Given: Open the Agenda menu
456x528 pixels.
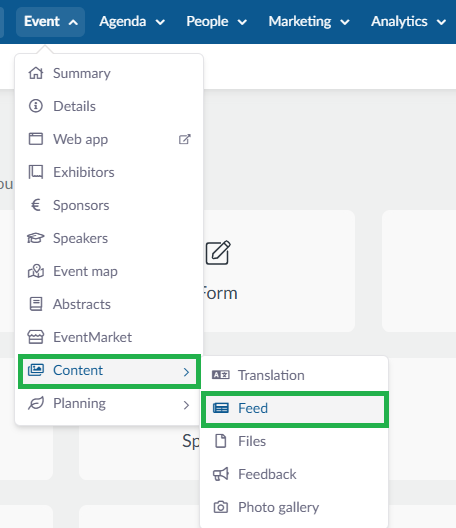Looking at the screenshot, I should (x=132, y=22).
